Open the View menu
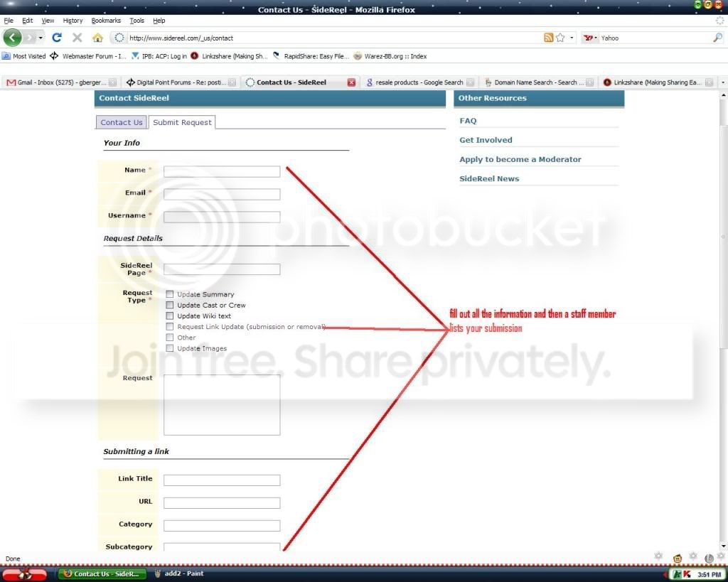The width and height of the screenshot is (728, 582). (x=48, y=21)
